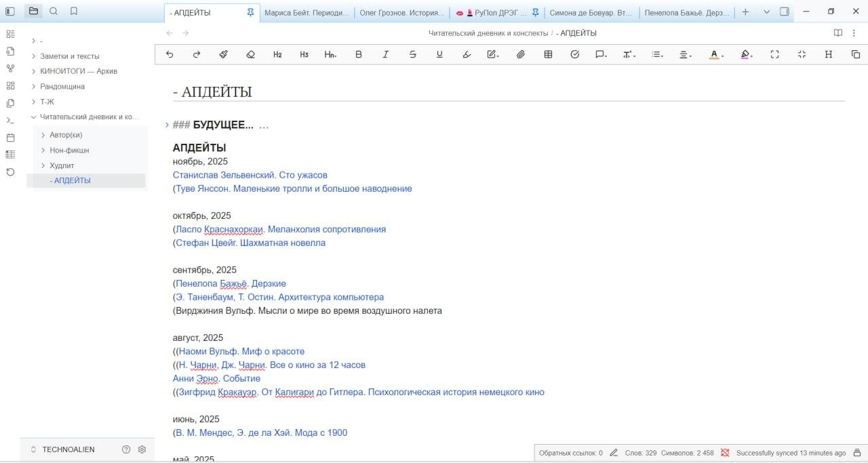Insert a table using the toolbar icon
The image size is (868, 463).
[547, 54]
